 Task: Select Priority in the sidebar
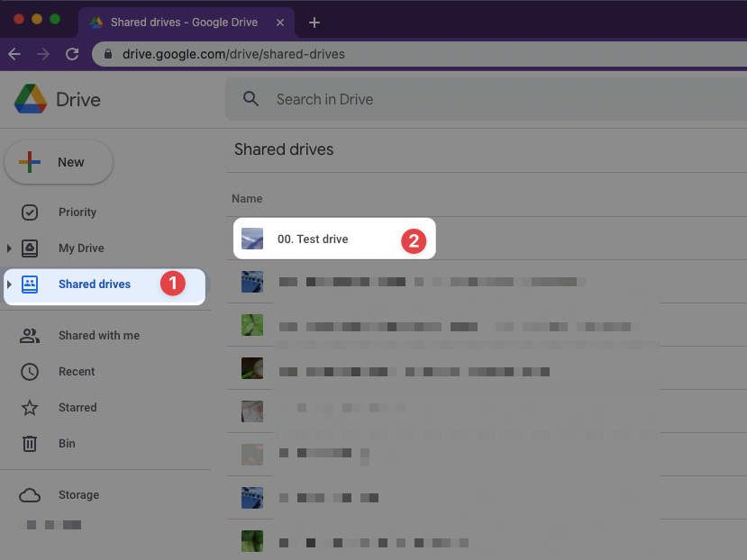(x=77, y=212)
